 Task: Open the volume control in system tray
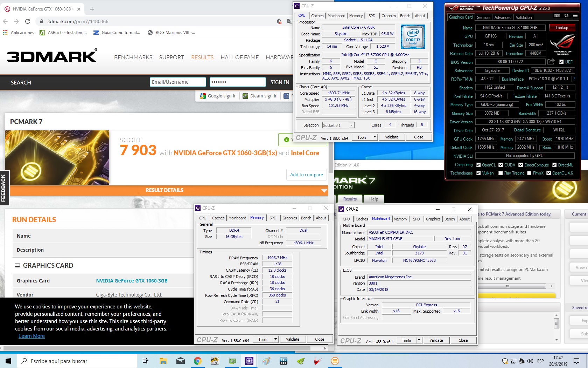pyautogui.click(x=530, y=361)
